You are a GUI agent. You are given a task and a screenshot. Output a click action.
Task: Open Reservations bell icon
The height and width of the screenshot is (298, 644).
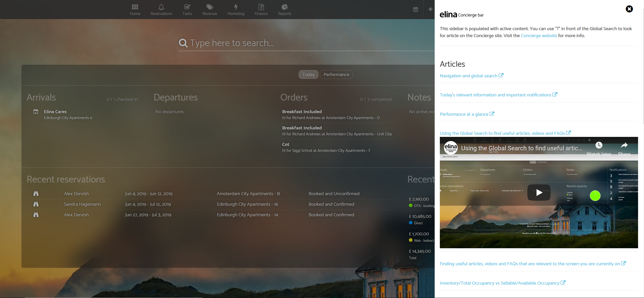pos(161,7)
